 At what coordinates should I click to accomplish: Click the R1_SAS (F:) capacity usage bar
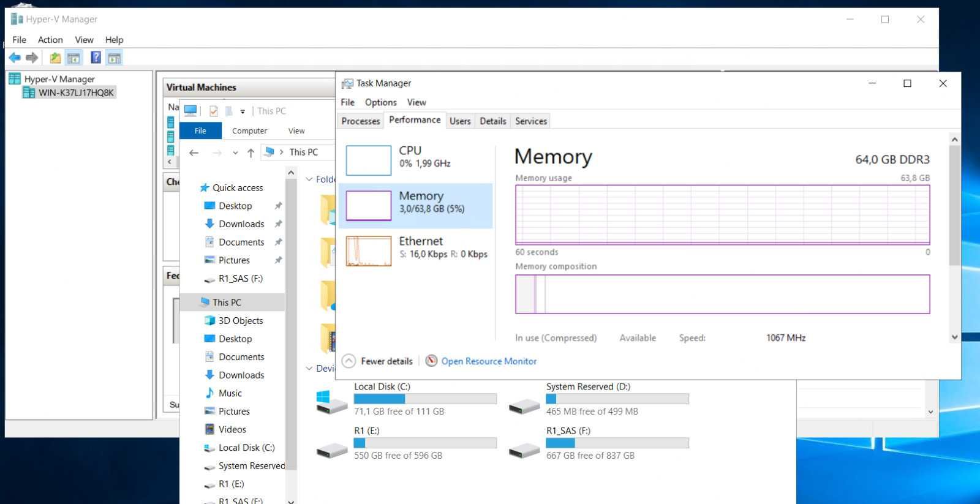coord(617,443)
